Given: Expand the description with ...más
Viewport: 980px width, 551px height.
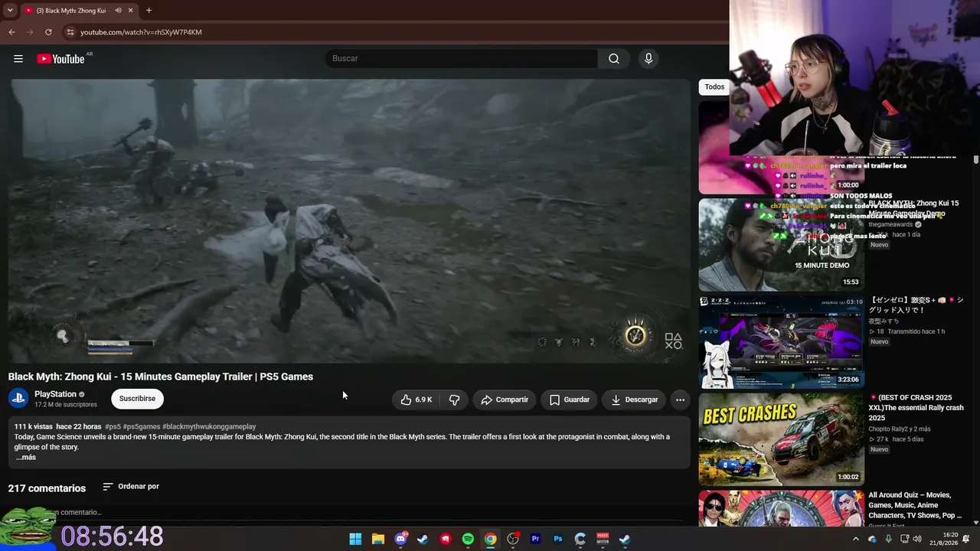Looking at the screenshot, I should tap(26, 457).
